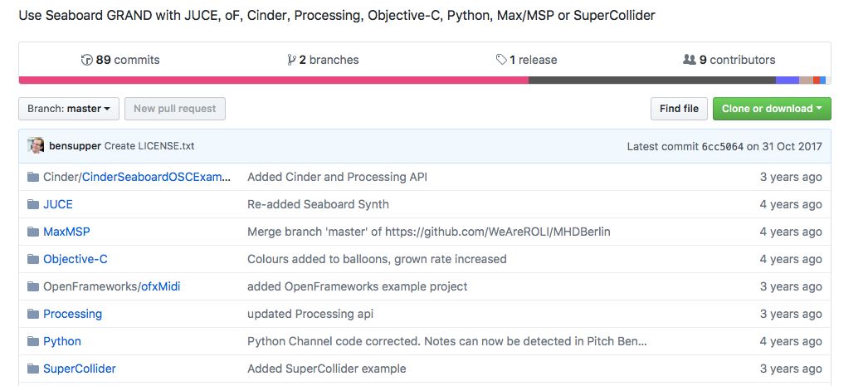Click the Python folder icon
Image resolution: width=868 pixels, height=386 pixels.
tap(33, 341)
